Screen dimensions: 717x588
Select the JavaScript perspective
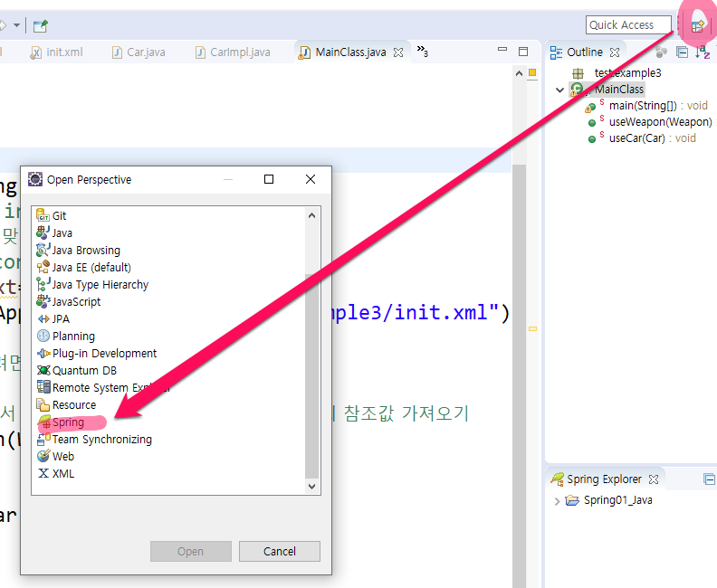click(69, 302)
